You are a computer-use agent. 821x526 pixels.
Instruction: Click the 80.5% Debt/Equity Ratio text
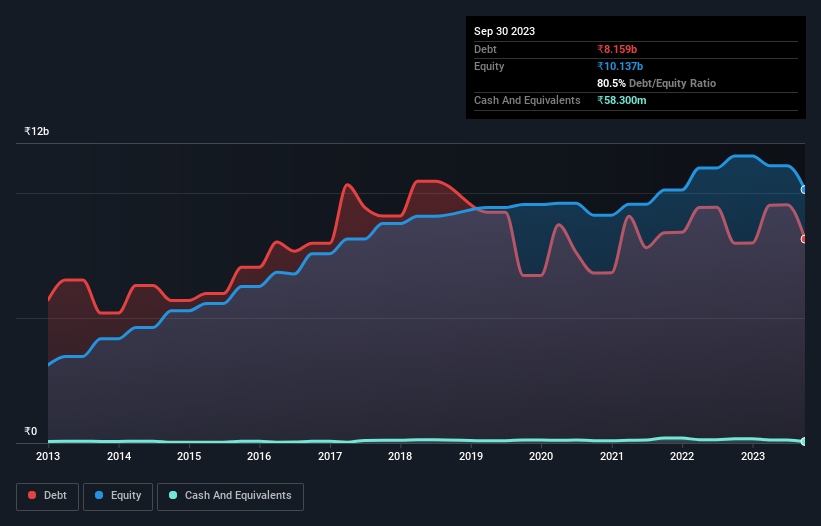pos(656,83)
